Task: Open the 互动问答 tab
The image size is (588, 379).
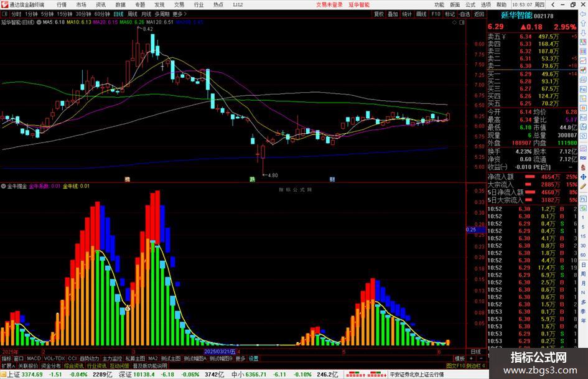Action: pyautogui.click(x=119, y=366)
